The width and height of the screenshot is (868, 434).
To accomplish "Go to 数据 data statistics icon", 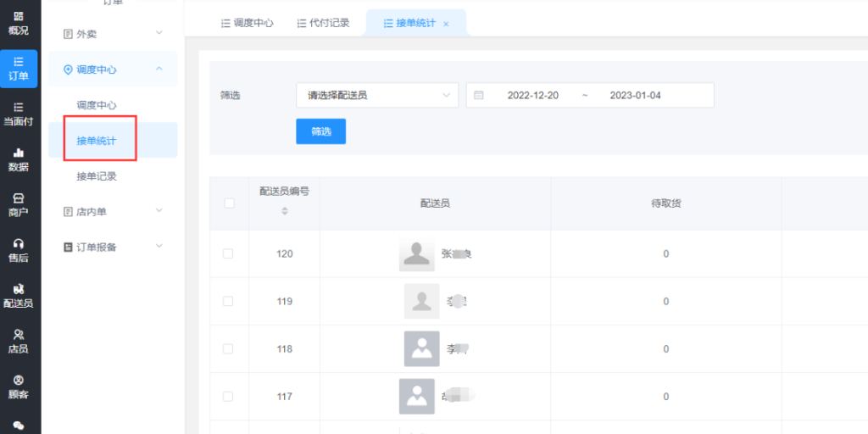I will pos(19,159).
